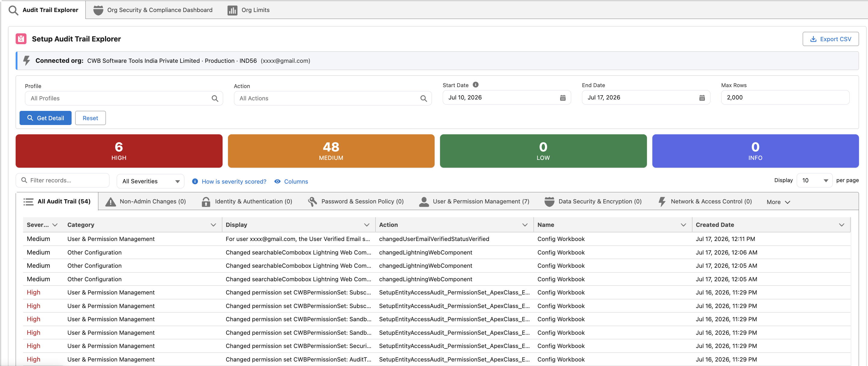Image resolution: width=868 pixels, height=366 pixels.
Task: Switch to Audit Trail Explorer tab
Action: (x=43, y=10)
